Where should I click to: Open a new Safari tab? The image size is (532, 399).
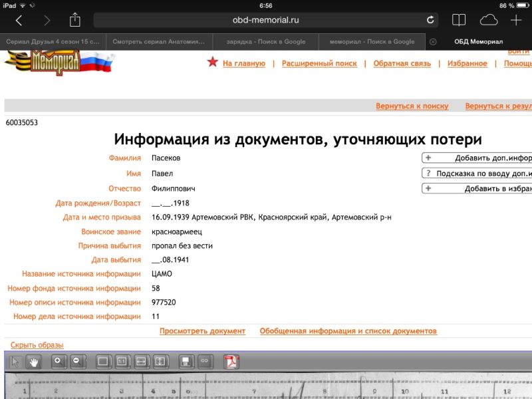516,20
